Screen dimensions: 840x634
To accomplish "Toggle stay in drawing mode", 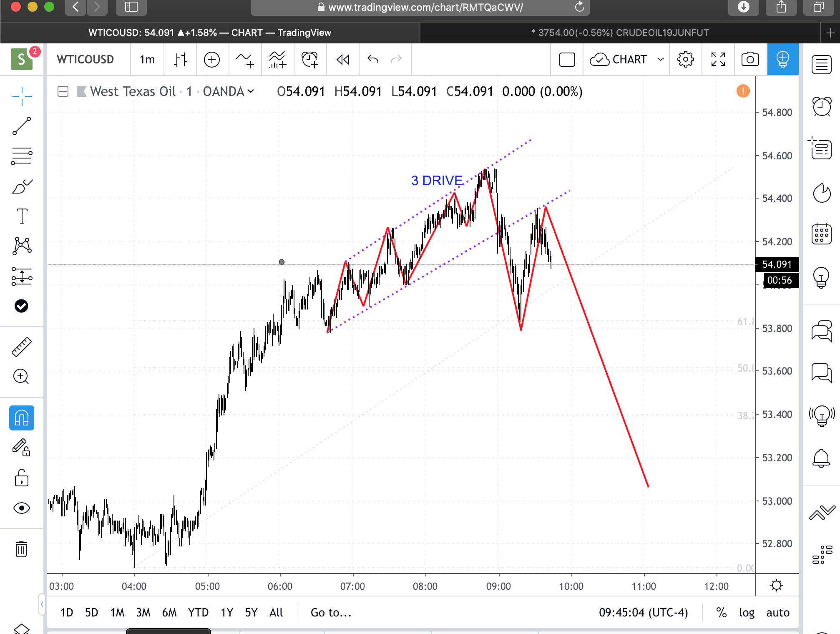I will tap(21, 448).
